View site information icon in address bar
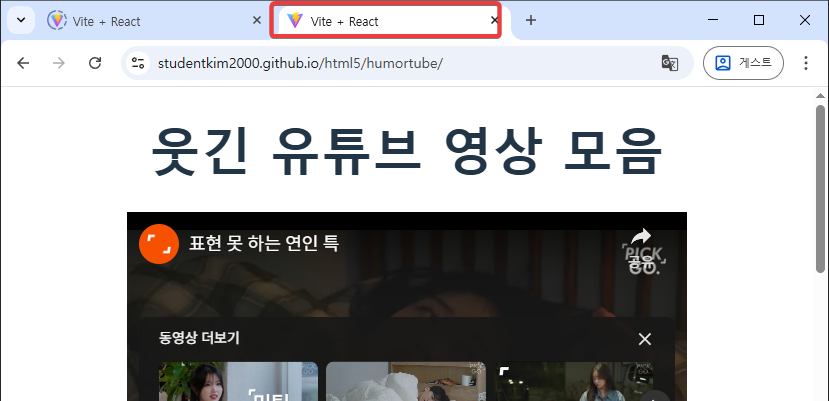 pos(139,63)
